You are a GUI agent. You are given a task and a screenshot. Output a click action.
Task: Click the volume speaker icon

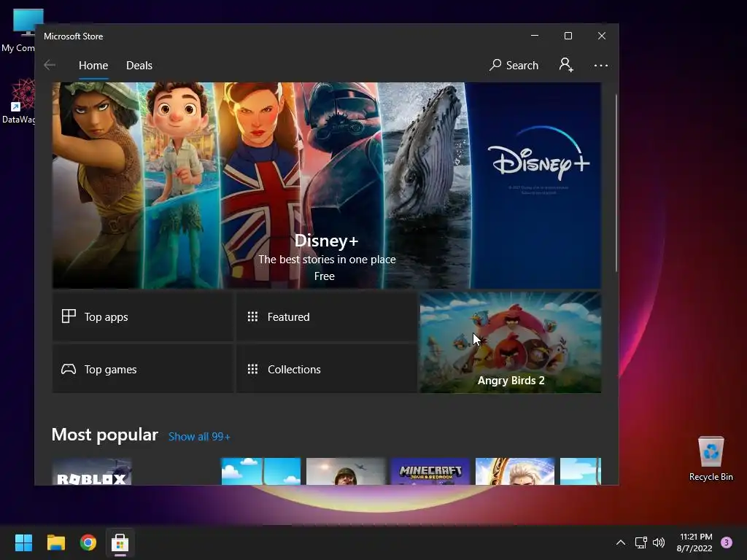click(659, 542)
